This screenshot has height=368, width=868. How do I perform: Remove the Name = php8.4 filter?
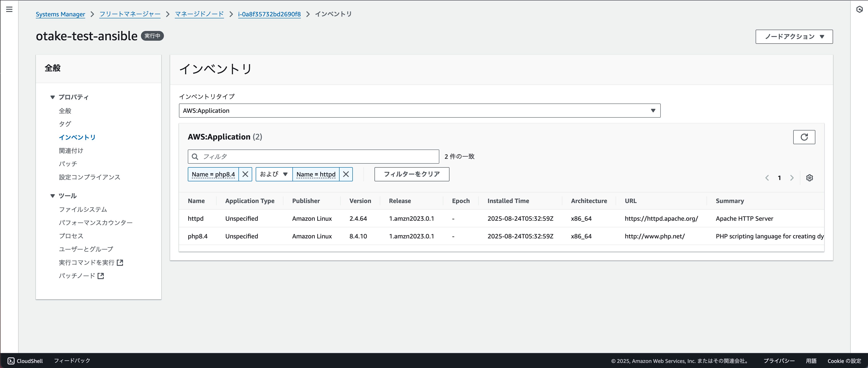[x=245, y=174]
